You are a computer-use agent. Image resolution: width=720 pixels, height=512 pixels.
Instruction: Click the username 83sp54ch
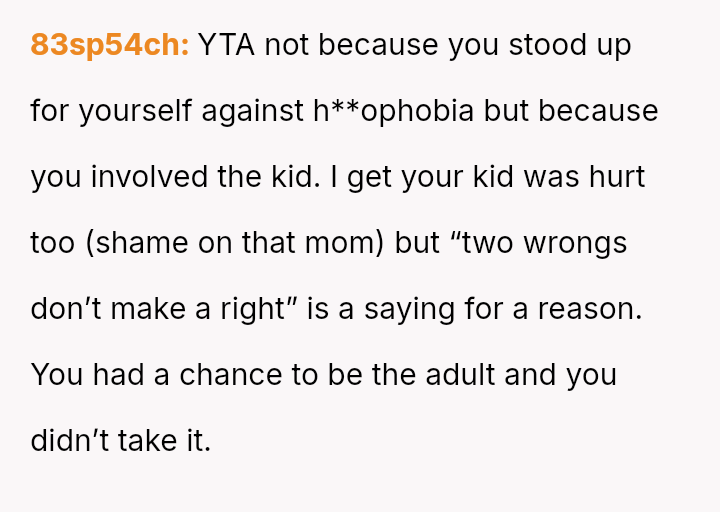pos(110,45)
